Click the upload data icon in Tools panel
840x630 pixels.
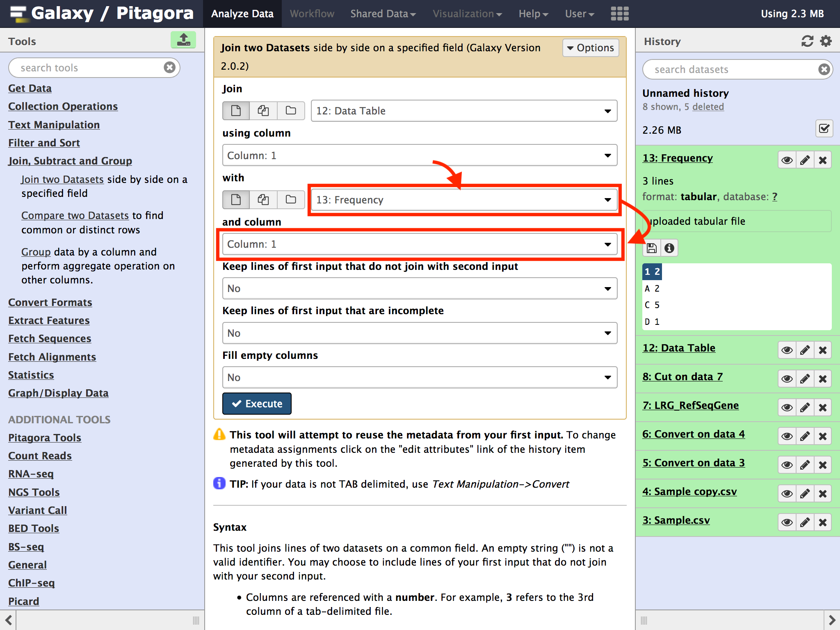point(183,40)
